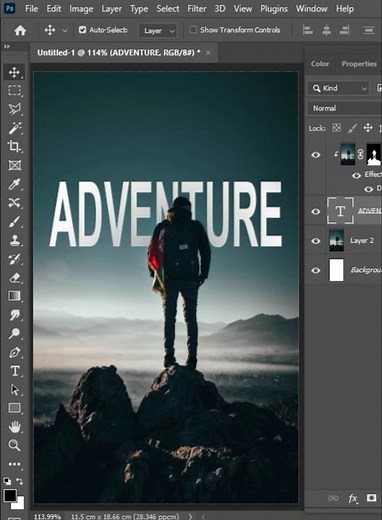This screenshot has height=520, width=382.
Task: Select the Rectangular Marquee tool
Action: click(x=14, y=90)
